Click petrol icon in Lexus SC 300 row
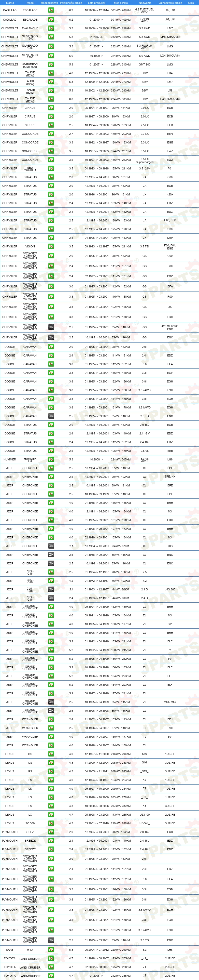This screenshot has width=199, height=980. coord(51,823)
